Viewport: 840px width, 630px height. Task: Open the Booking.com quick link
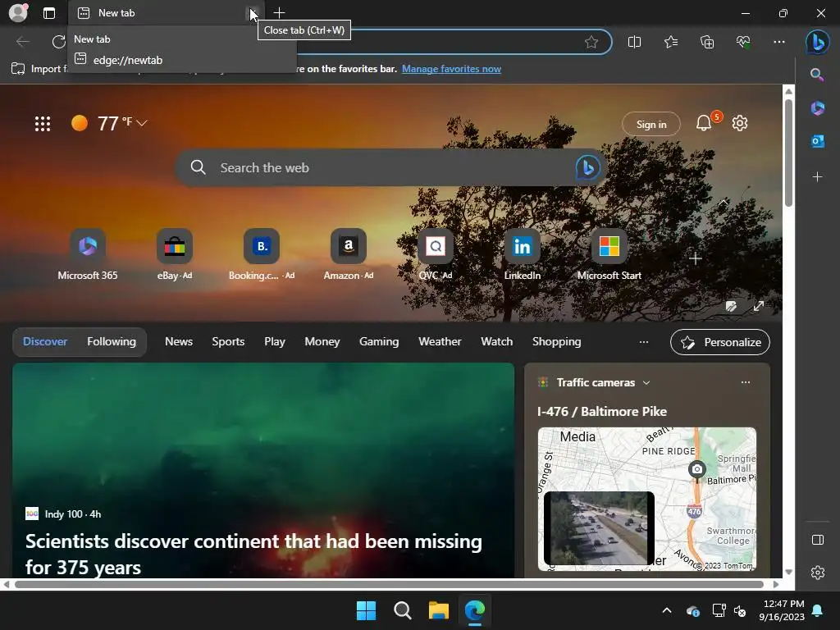262,255
